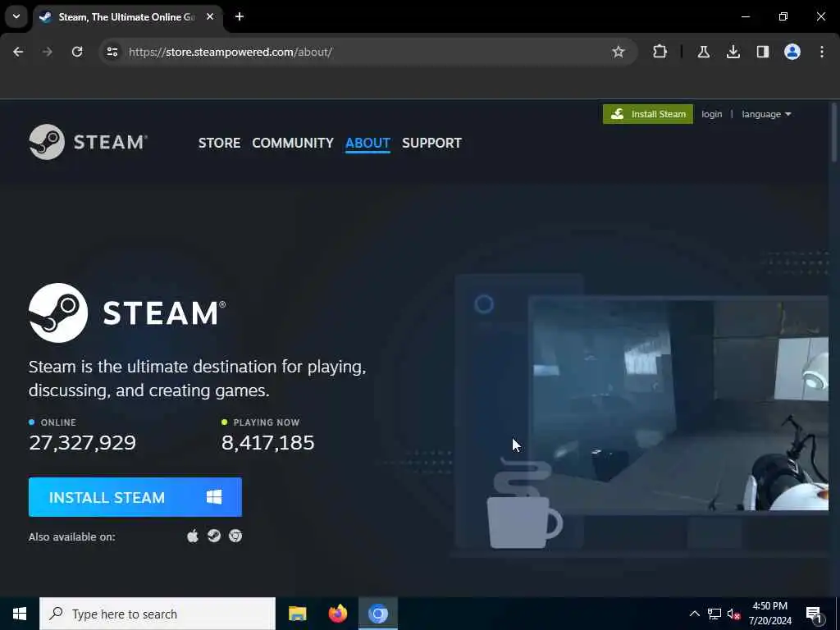Open Chrome Labs flask icon
This screenshot has height=630, width=840.
click(x=704, y=52)
